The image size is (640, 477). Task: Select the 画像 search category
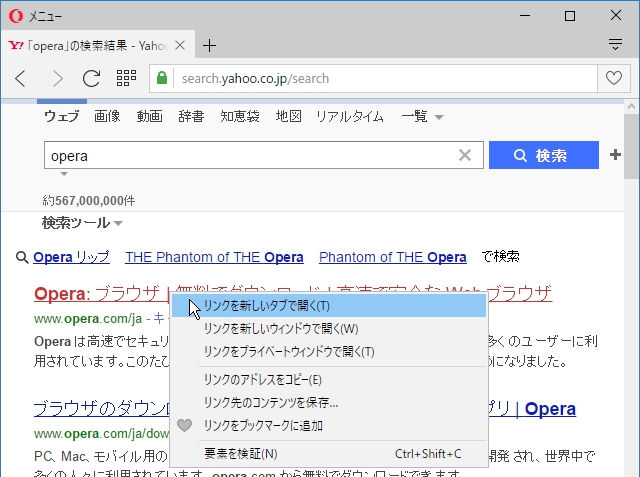(107, 116)
